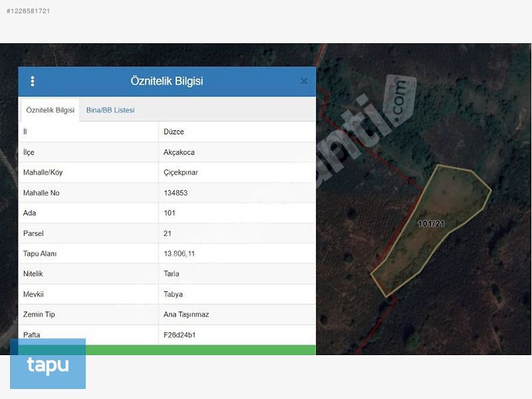Click the green bar below the table
The image size is (532, 399).
[167, 350]
